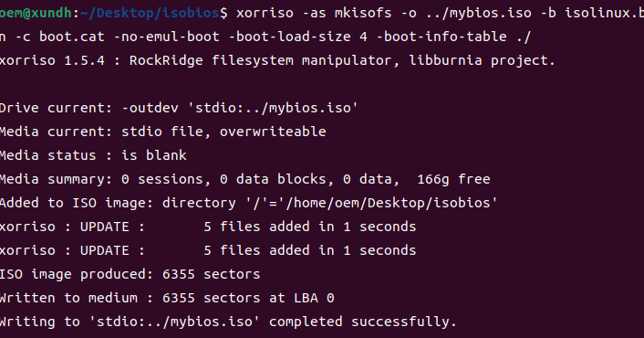Click the word overwriteable
The image size is (644, 338).
click(x=273, y=132)
